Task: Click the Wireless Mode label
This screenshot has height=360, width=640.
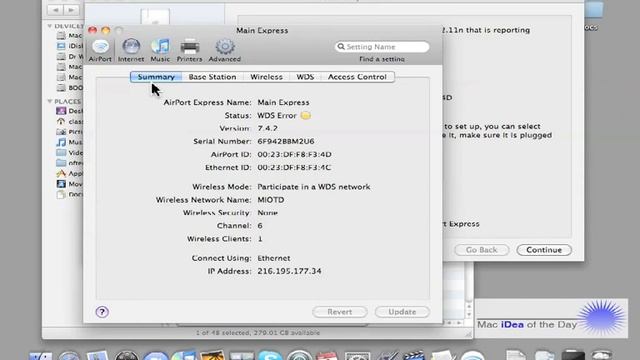Action: (x=222, y=187)
